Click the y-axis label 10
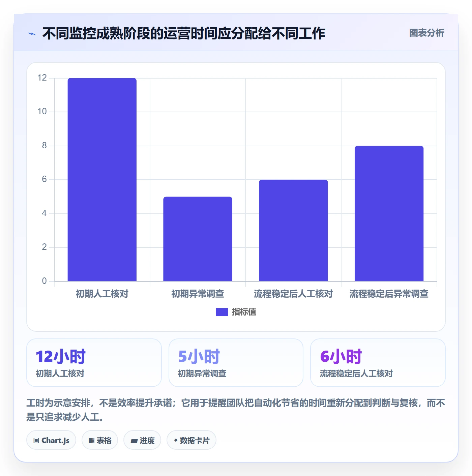Image resolution: width=472 pixels, height=476 pixels. 42,112
